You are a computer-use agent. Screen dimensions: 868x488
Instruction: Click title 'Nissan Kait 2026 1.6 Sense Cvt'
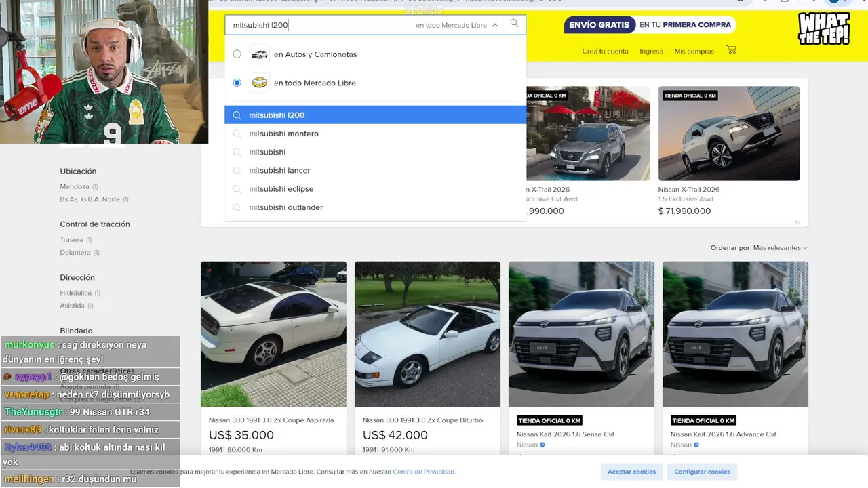pyautogui.click(x=566, y=434)
